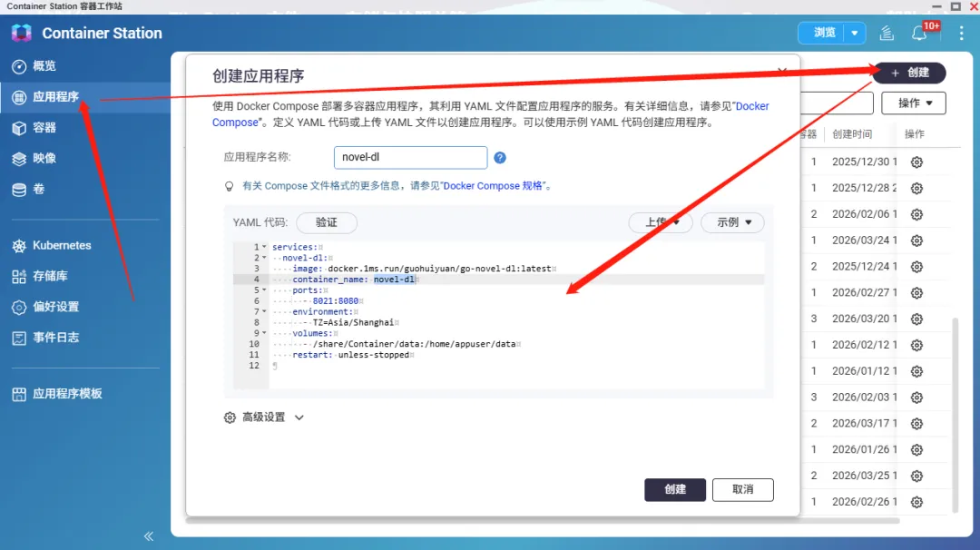Collapse the novel-dl fold arrow on line 2
The image size is (980, 550).
(264, 258)
